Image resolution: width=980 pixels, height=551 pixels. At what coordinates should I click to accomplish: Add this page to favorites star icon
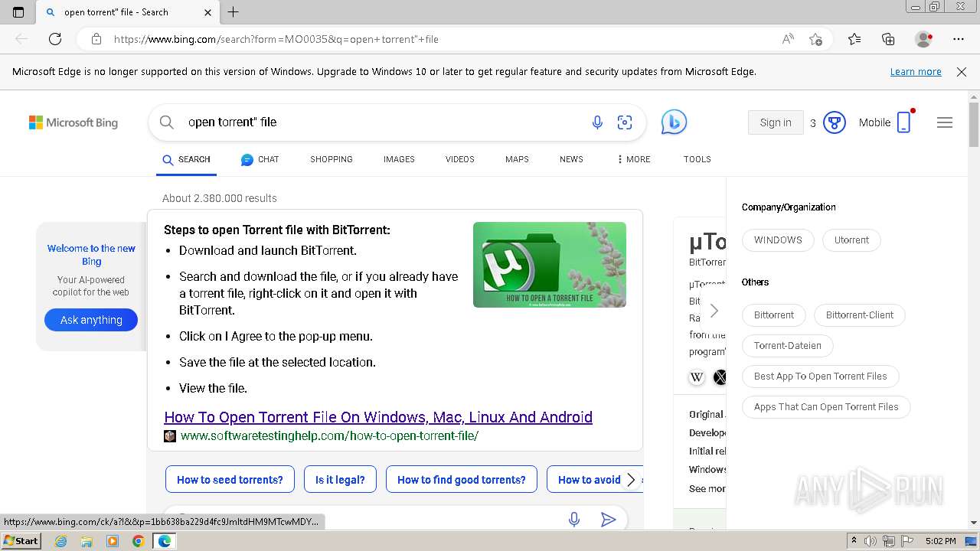815,39
